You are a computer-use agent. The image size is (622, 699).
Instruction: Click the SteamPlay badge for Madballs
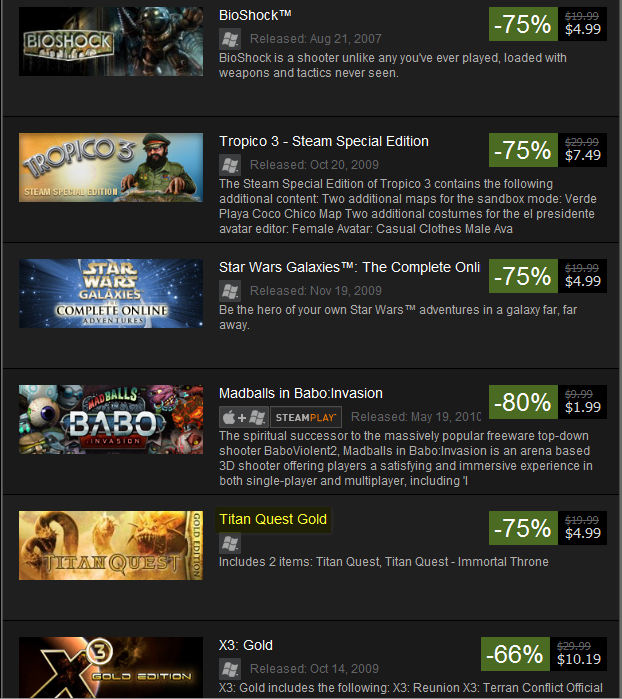[306, 417]
